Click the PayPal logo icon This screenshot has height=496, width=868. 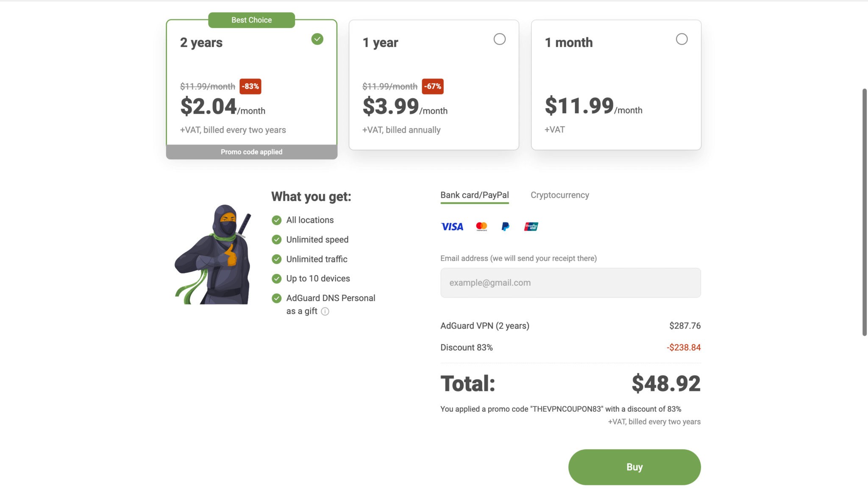pyautogui.click(x=505, y=226)
